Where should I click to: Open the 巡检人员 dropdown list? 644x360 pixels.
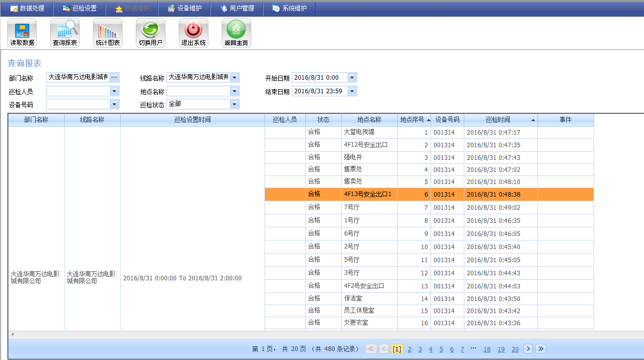[114, 91]
